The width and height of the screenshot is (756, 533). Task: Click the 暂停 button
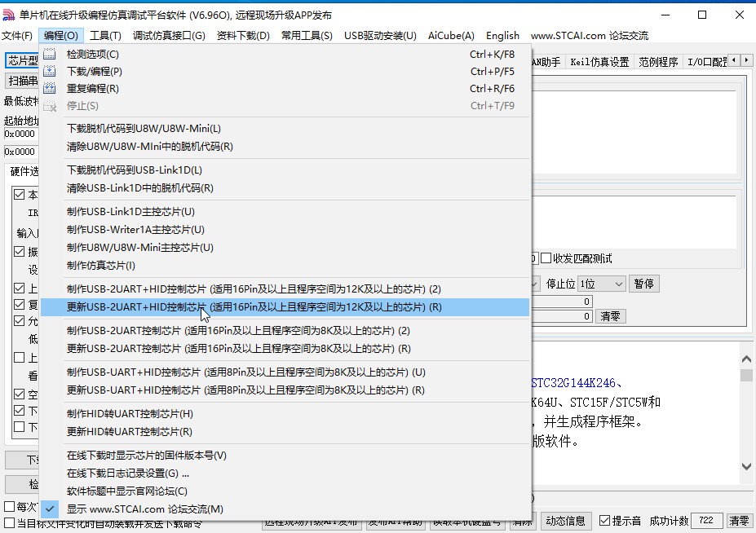643,284
